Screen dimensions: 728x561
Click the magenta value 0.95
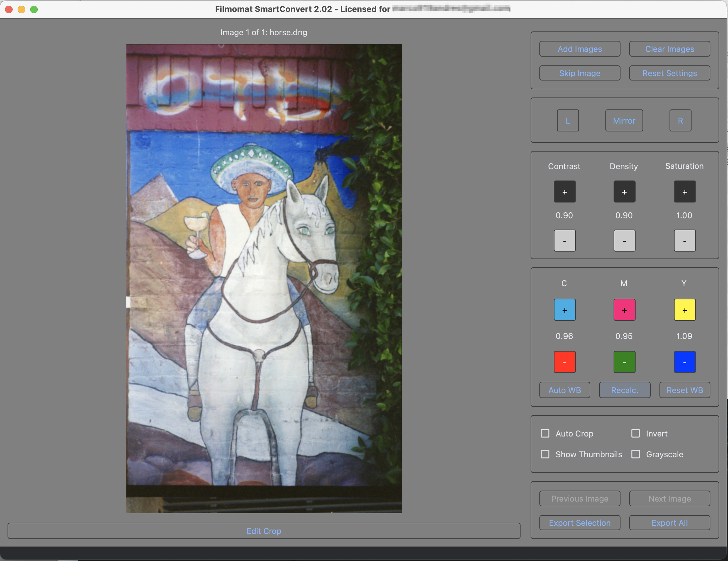[x=624, y=336]
